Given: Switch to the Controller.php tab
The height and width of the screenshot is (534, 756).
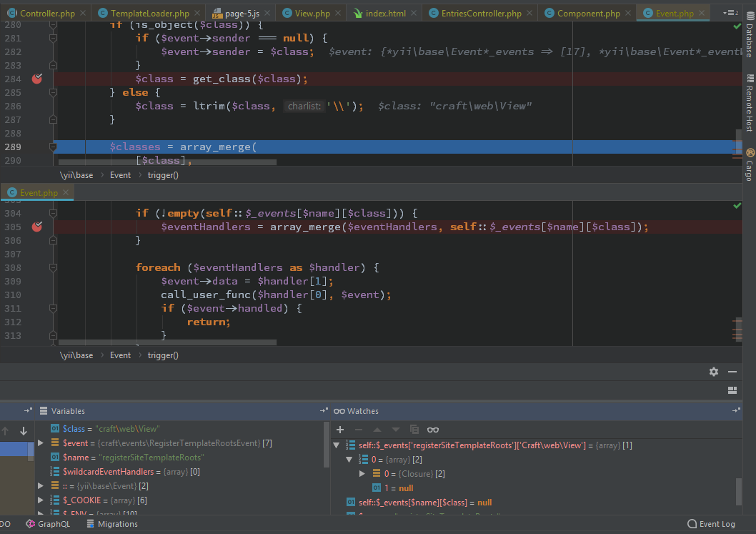Looking at the screenshot, I should pos(46,13).
